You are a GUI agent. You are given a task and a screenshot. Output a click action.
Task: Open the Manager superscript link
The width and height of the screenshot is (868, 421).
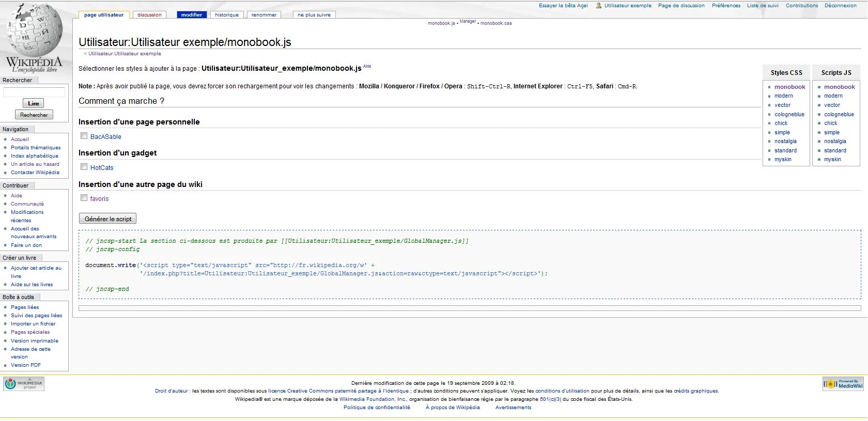pyautogui.click(x=468, y=21)
